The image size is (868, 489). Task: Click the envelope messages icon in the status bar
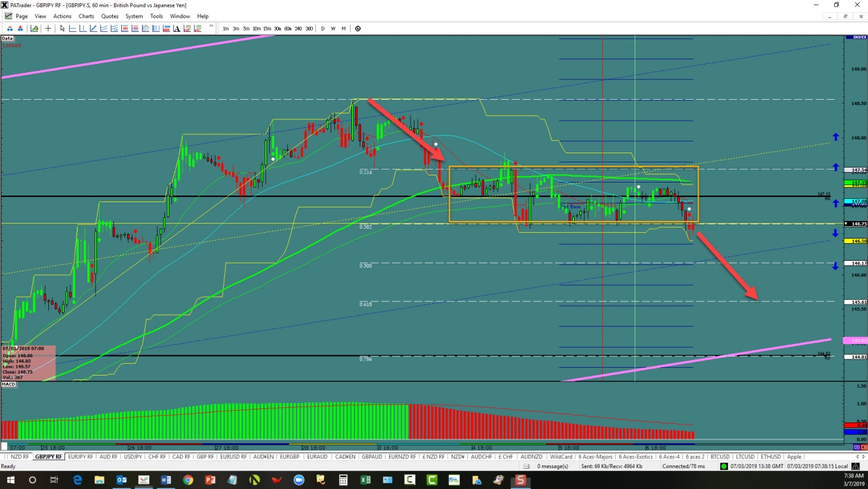tap(527, 466)
